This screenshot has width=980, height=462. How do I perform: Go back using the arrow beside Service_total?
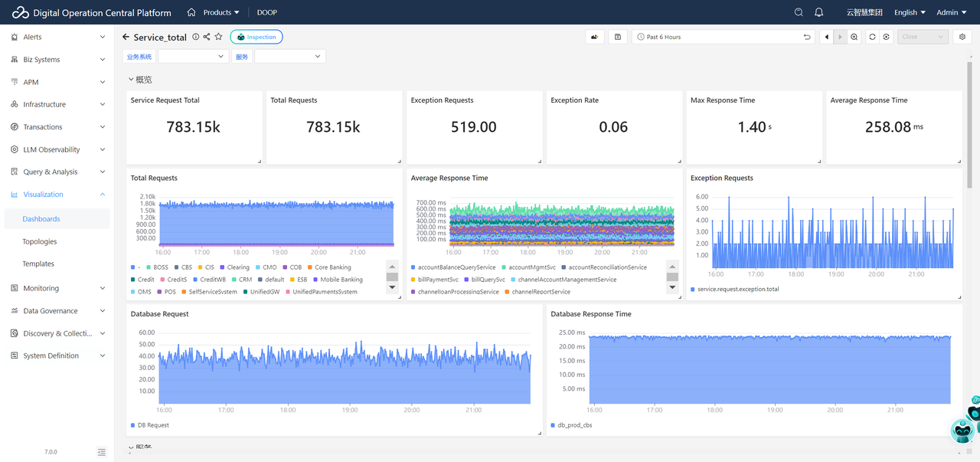(126, 37)
